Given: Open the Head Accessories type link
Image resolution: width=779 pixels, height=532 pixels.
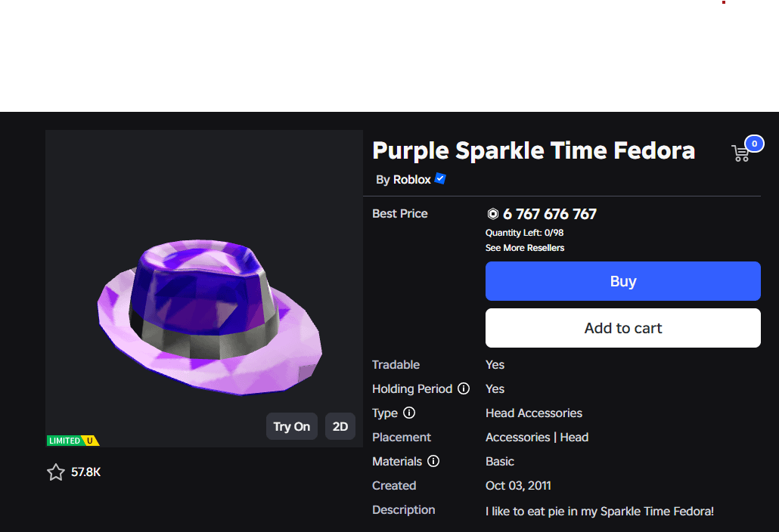Looking at the screenshot, I should 534,413.
